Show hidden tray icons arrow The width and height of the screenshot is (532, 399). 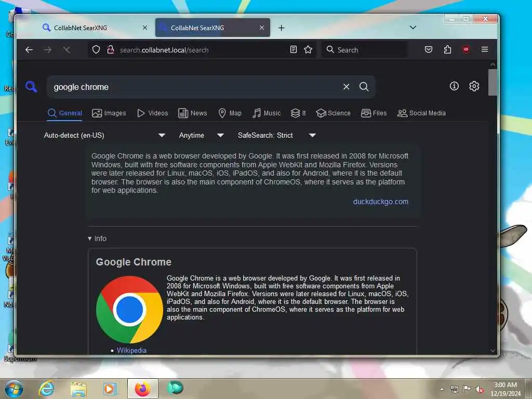[x=442, y=389]
